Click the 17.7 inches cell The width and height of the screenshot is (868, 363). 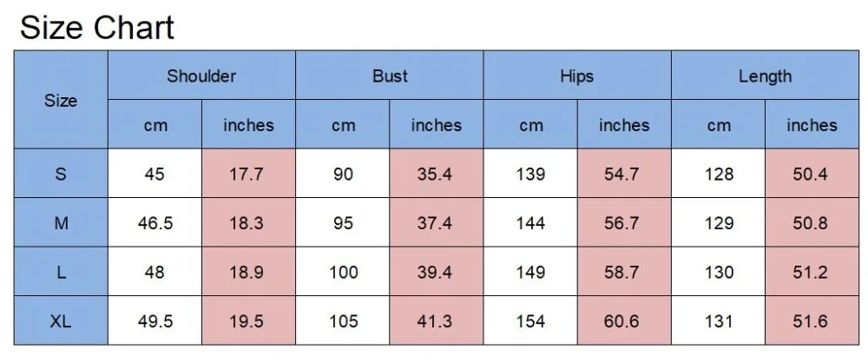[x=248, y=174]
